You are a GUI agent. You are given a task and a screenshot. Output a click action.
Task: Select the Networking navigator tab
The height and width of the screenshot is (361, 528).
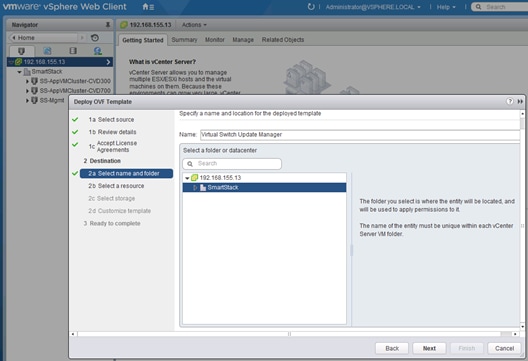[98, 51]
